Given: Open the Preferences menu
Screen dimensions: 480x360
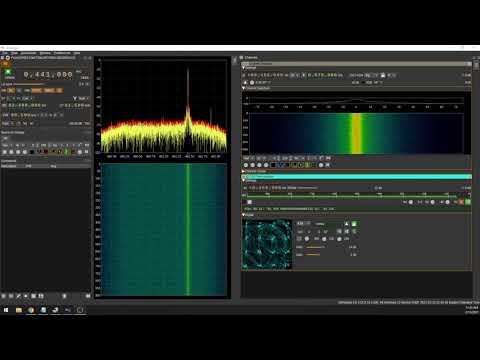Looking at the screenshot, I should [62, 53].
